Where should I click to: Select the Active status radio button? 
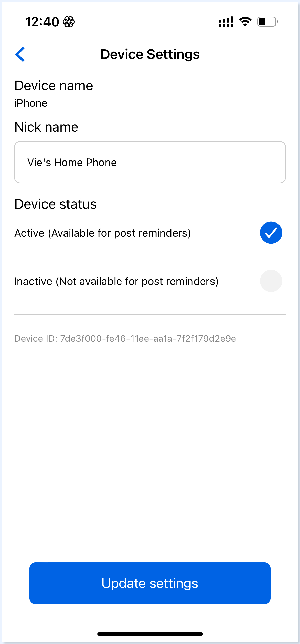coord(271,233)
